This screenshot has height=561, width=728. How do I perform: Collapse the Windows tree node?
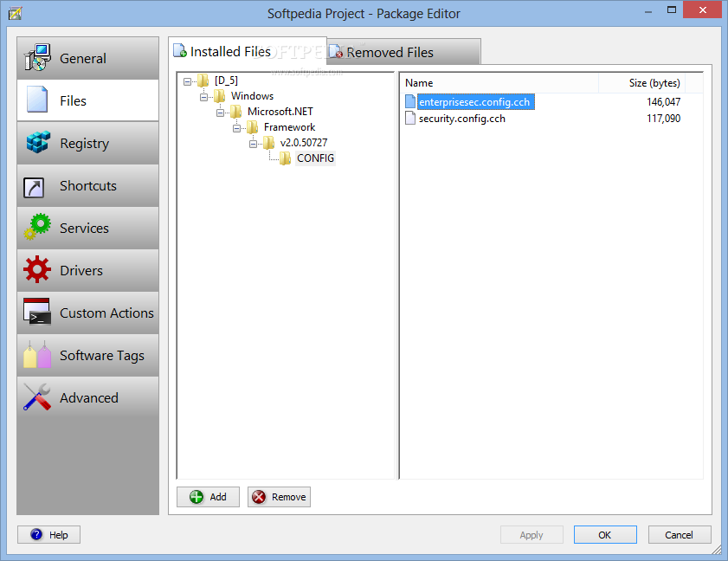203,98
